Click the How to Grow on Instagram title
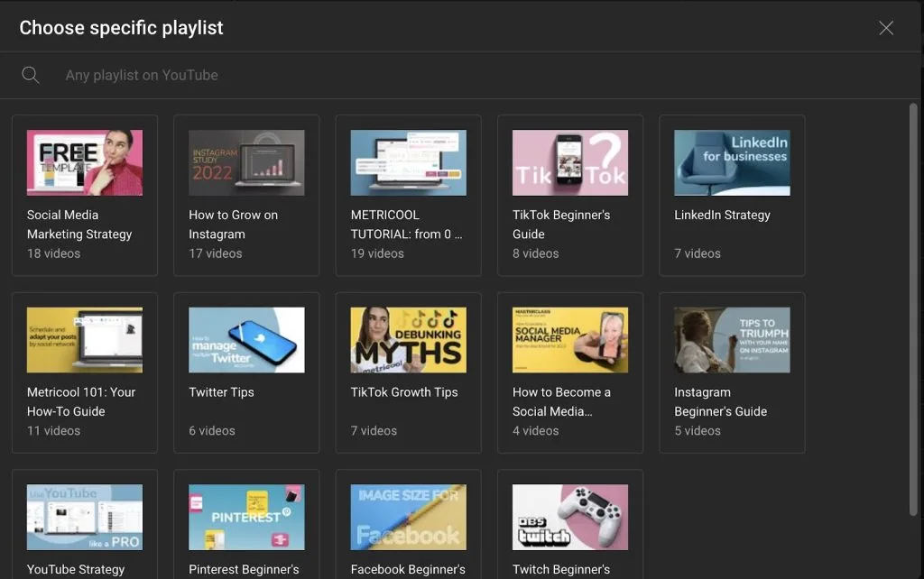This screenshot has width=924, height=579. (234, 225)
